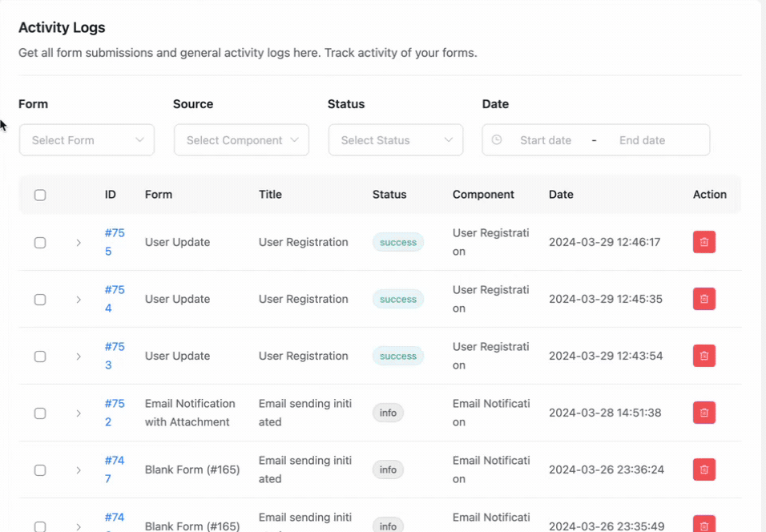The width and height of the screenshot is (766, 532).
Task: Click the clock icon in date filter
Action: (x=497, y=140)
